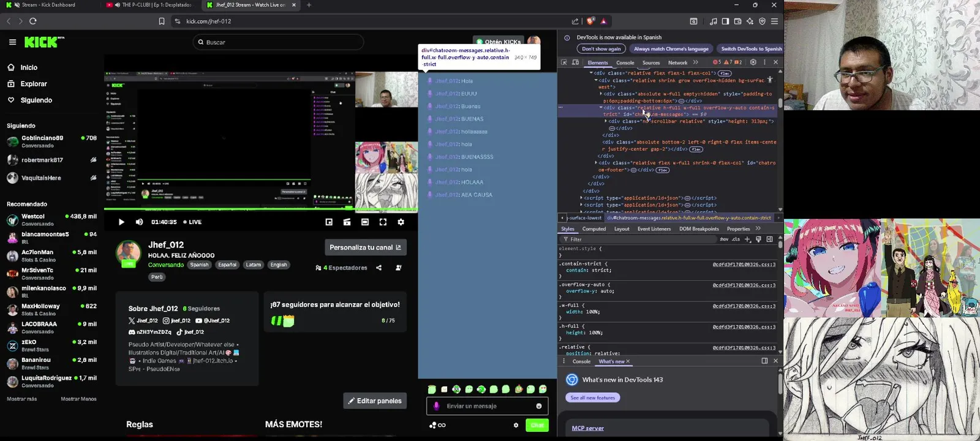Click Personaliza tu canal button
Viewport: 980px width, 441px height.
point(365,247)
